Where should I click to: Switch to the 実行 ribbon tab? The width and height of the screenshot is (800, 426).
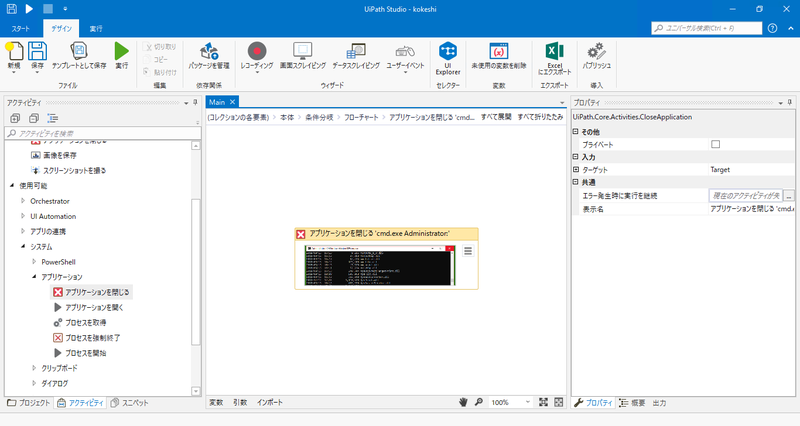coord(96,29)
